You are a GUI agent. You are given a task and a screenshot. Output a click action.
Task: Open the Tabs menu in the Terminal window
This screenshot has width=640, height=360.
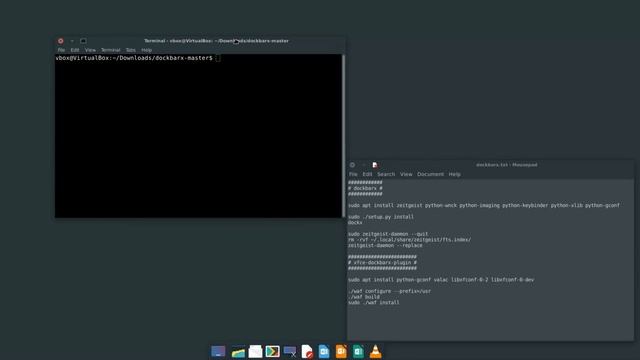131,50
